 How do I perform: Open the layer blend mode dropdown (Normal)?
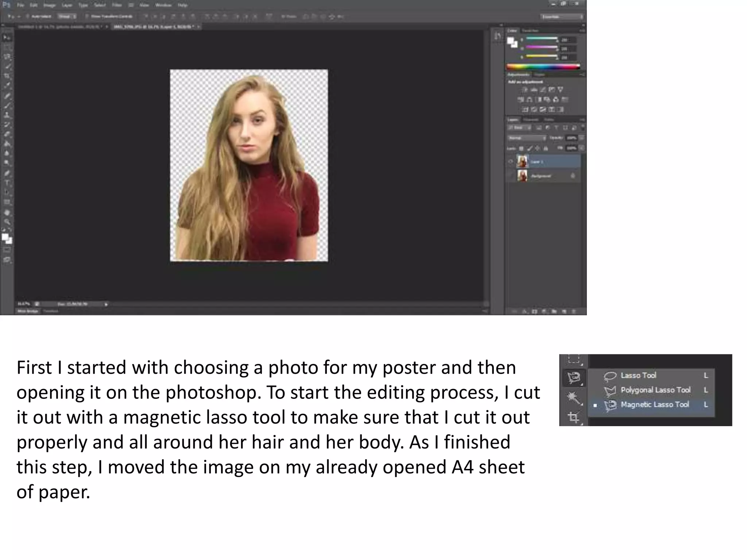pyautogui.click(x=527, y=138)
